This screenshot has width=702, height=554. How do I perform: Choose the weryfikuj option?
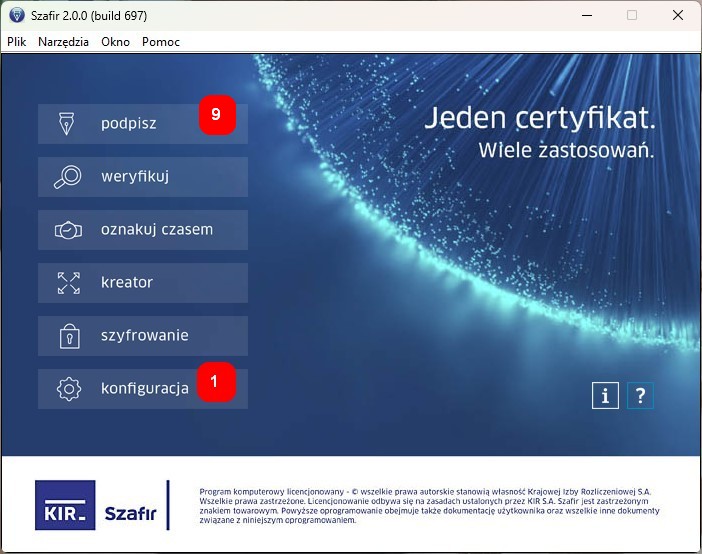point(143,177)
